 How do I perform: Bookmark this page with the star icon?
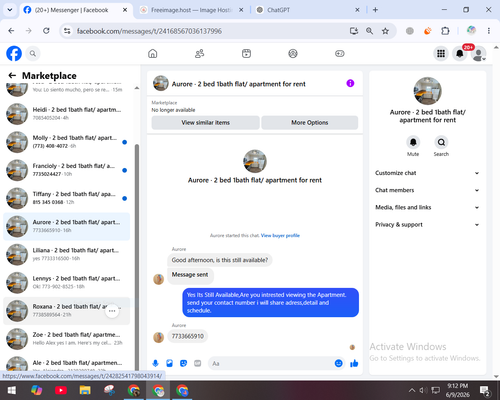click(x=385, y=31)
